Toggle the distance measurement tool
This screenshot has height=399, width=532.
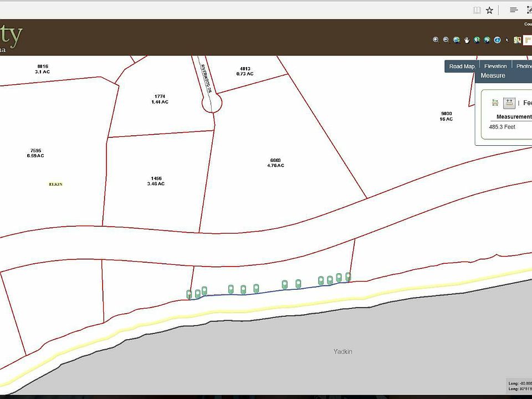pyautogui.click(x=509, y=103)
